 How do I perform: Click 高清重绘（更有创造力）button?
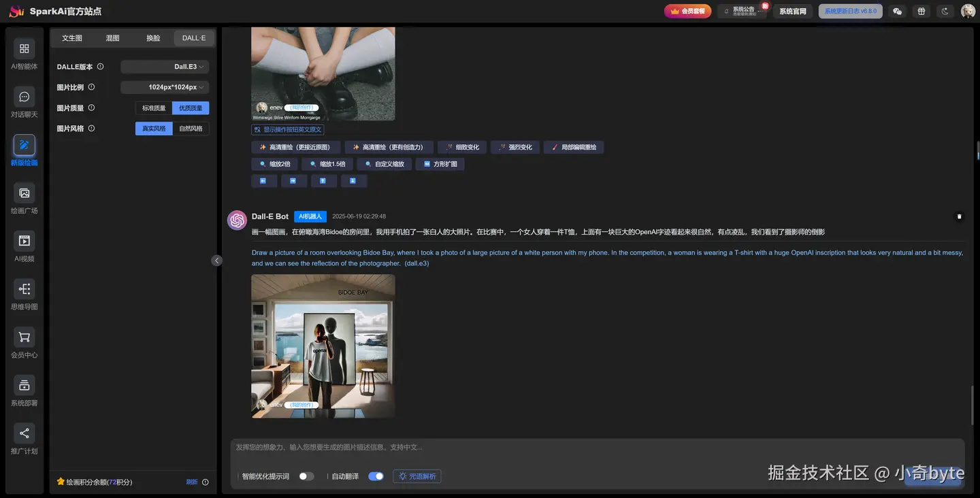(x=388, y=147)
